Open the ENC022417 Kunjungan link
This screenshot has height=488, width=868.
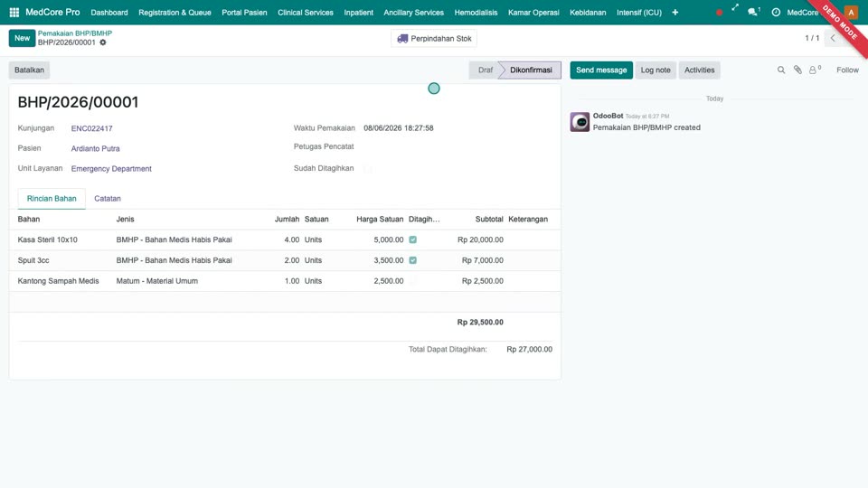[x=92, y=128]
